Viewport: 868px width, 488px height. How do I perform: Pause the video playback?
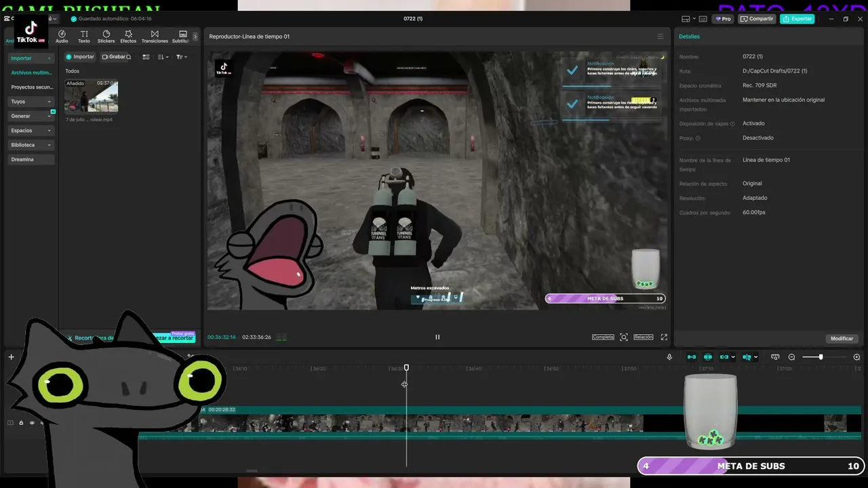pyautogui.click(x=437, y=337)
